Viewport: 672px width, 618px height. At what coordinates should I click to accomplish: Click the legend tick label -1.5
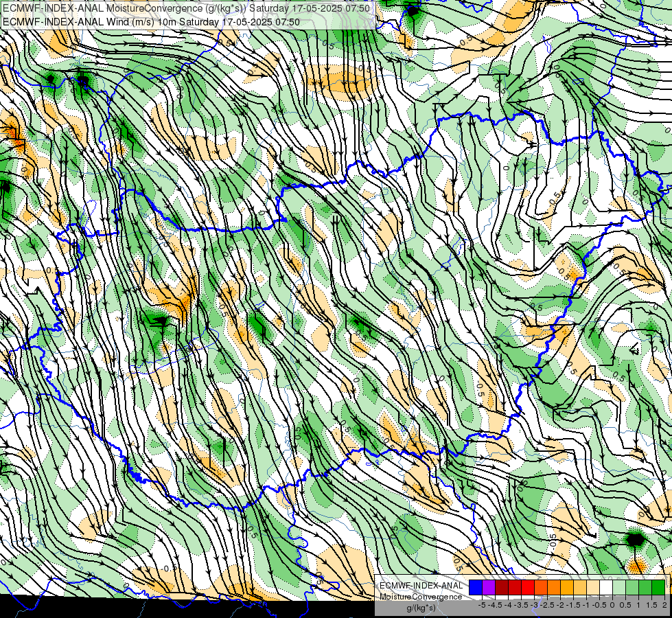(x=573, y=605)
